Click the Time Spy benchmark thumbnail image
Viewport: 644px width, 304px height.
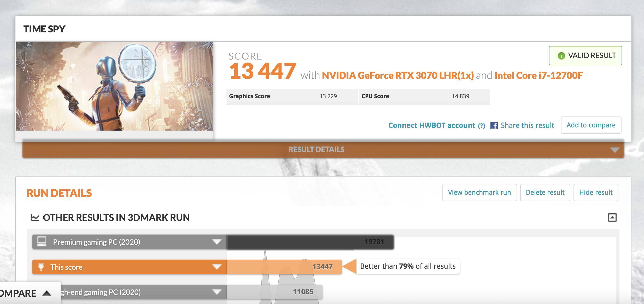click(114, 86)
